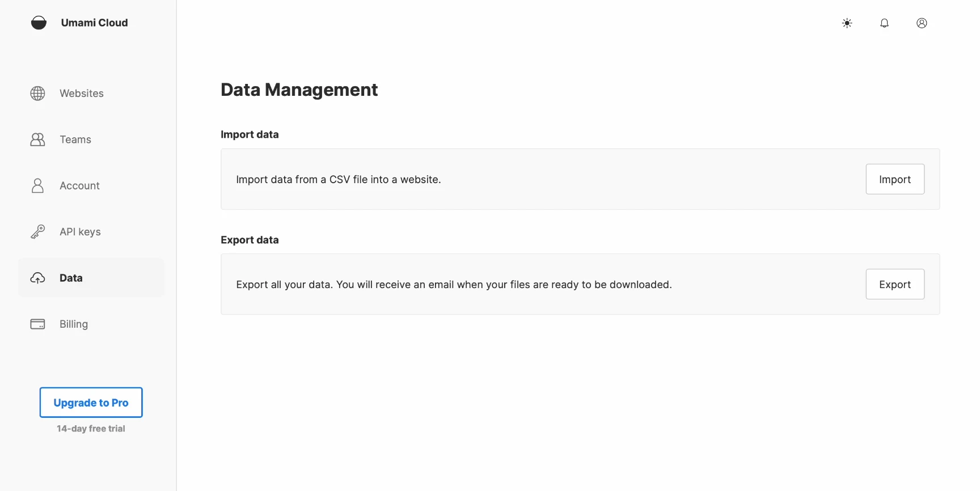Go to Account settings
The width and height of the screenshot is (980, 491).
[x=79, y=185]
